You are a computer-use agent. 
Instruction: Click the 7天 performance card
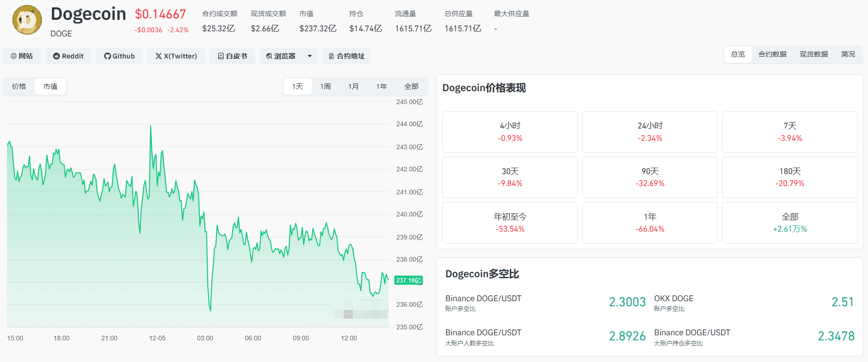[790, 132]
